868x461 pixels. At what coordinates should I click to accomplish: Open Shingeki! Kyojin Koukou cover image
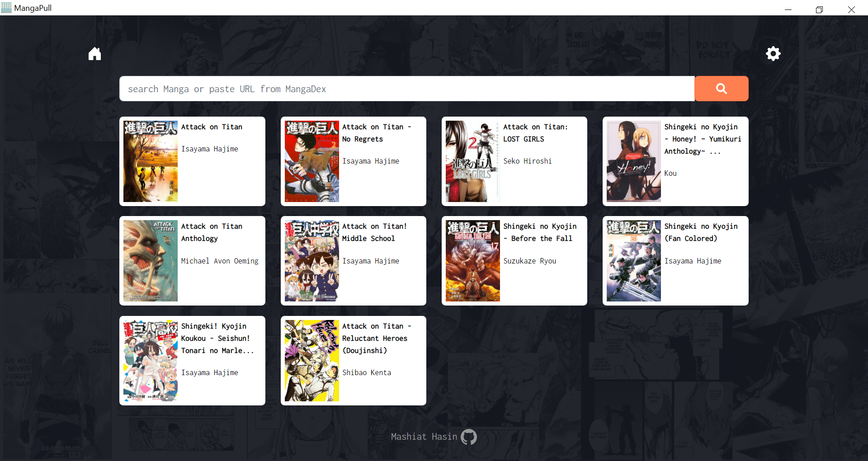tap(151, 361)
